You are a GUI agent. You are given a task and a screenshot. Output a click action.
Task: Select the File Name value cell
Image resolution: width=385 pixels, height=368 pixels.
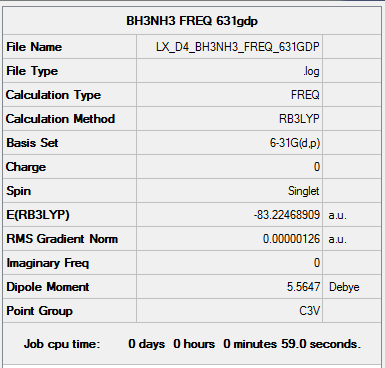[x=229, y=47]
